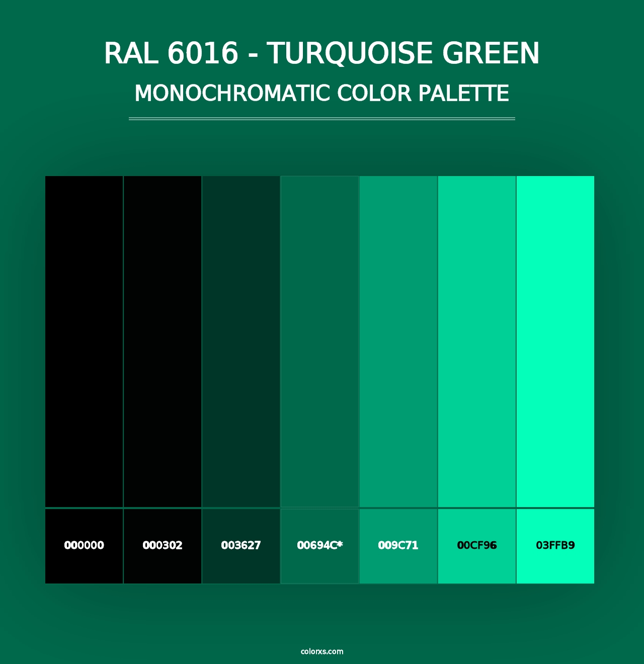Choose the 00694C base turquoise green swatch
This screenshot has height=664, width=644.
(x=319, y=342)
